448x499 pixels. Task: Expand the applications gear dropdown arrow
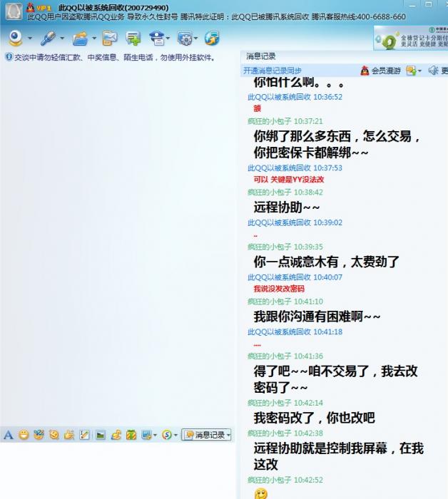tap(195, 38)
